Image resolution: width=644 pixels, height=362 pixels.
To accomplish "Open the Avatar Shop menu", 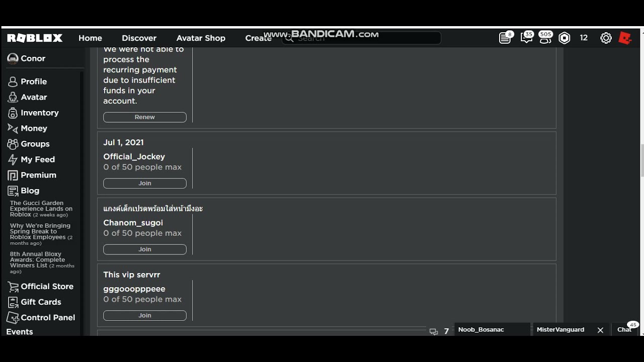I will coord(201,38).
